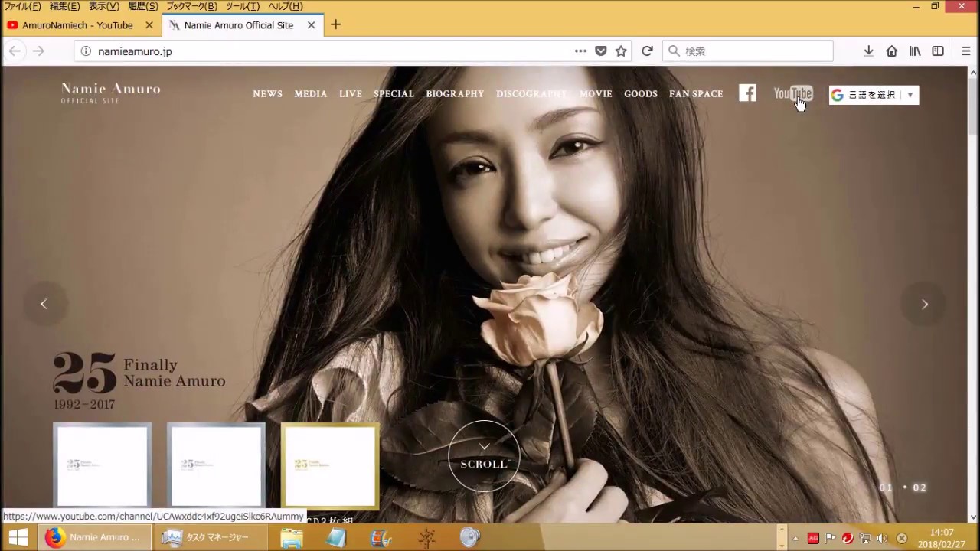Open the SPECIAL navigation link
The width and height of the screenshot is (980, 551).
394,94
